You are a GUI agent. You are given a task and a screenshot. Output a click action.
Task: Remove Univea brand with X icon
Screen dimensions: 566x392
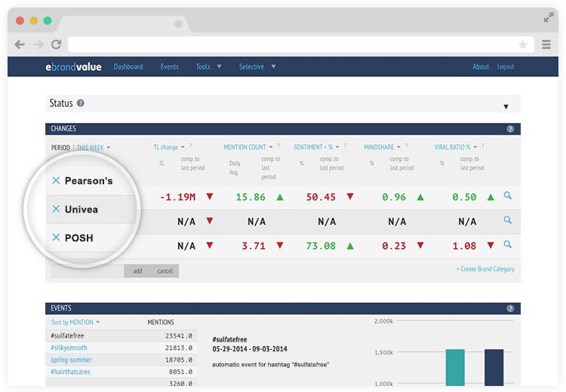(56, 209)
